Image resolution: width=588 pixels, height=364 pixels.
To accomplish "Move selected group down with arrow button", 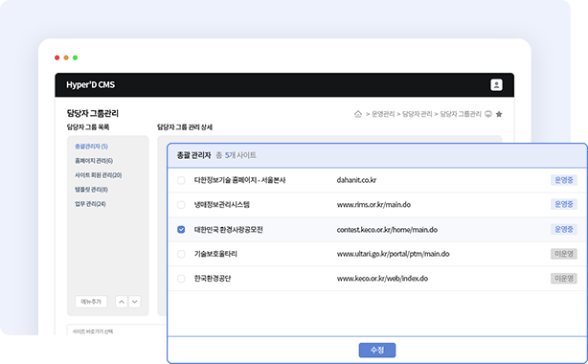I will pos(135,302).
